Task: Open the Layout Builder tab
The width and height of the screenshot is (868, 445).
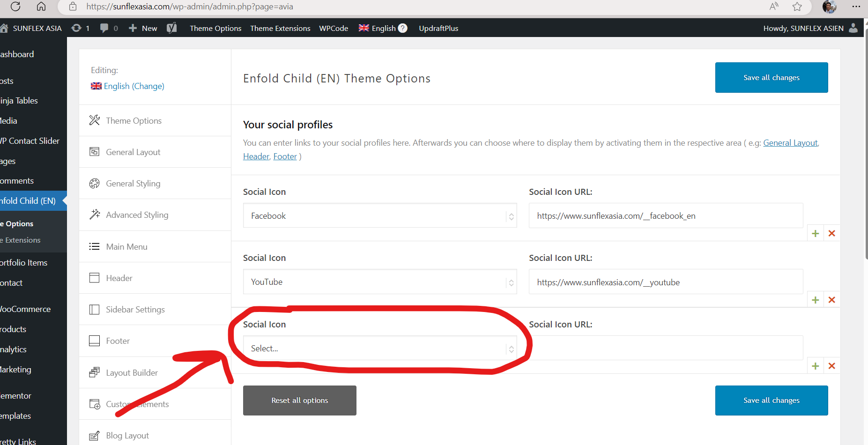Action: 155,372
